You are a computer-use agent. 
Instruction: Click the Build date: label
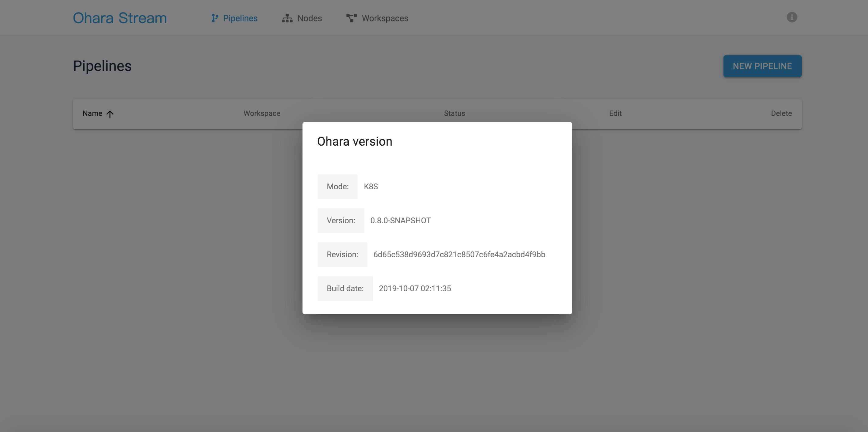pyautogui.click(x=345, y=289)
